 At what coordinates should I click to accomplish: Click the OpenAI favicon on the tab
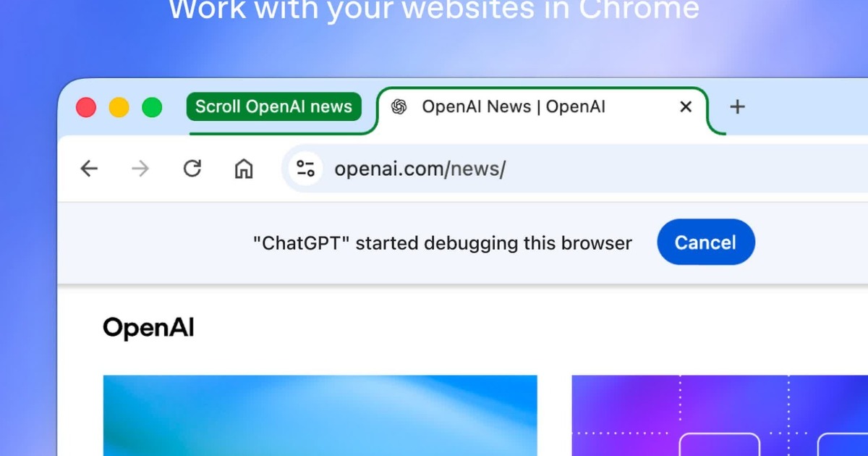click(x=399, y=107)
